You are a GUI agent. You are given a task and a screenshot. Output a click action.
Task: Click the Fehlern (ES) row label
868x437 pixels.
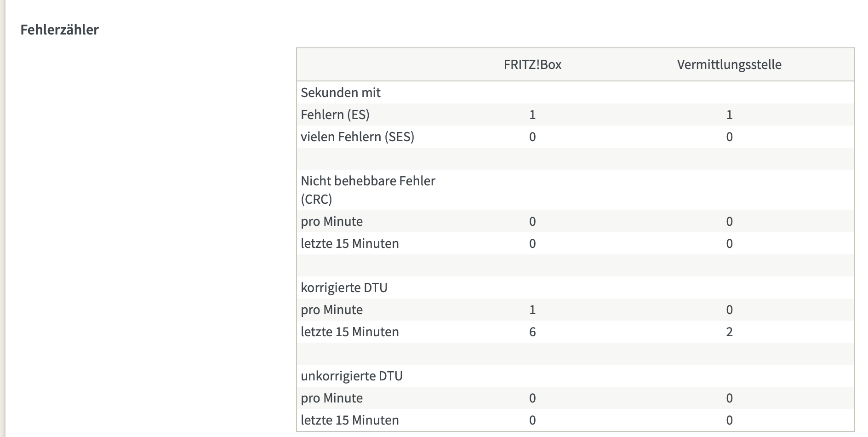click(x=335, y=115)
